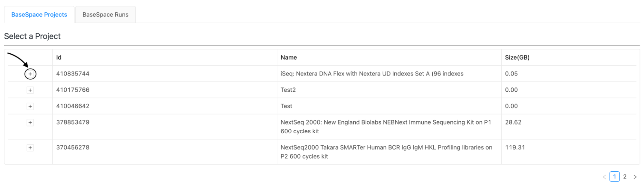Select the iSeq Nextera DNA Flex project name
Screen dimensions: 644x193
coord(372,74)
